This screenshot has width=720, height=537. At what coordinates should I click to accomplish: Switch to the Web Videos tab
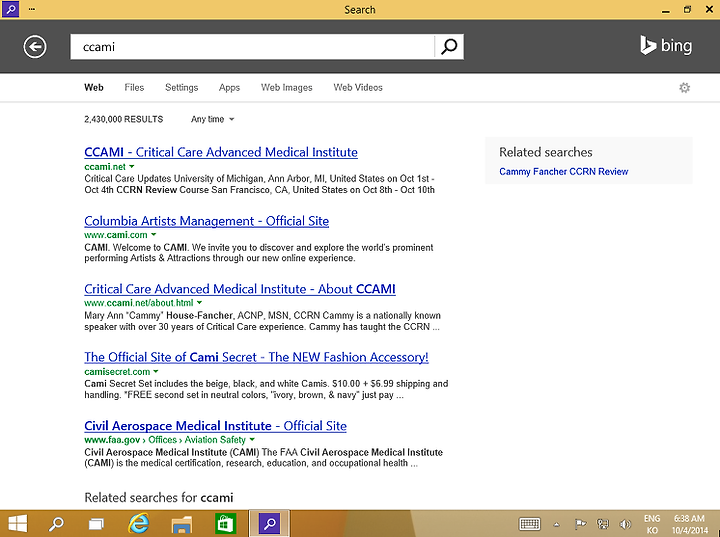(358, 87)
